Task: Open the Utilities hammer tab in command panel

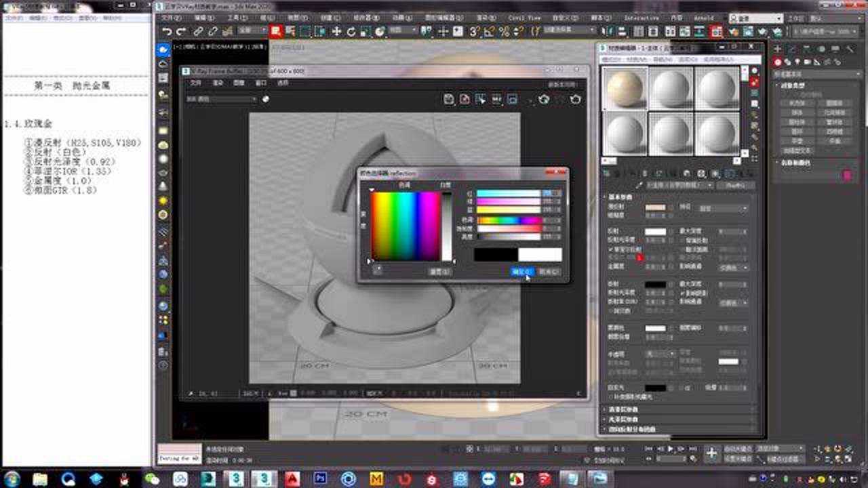Action: pyautogui.click(x=850, y=49)
